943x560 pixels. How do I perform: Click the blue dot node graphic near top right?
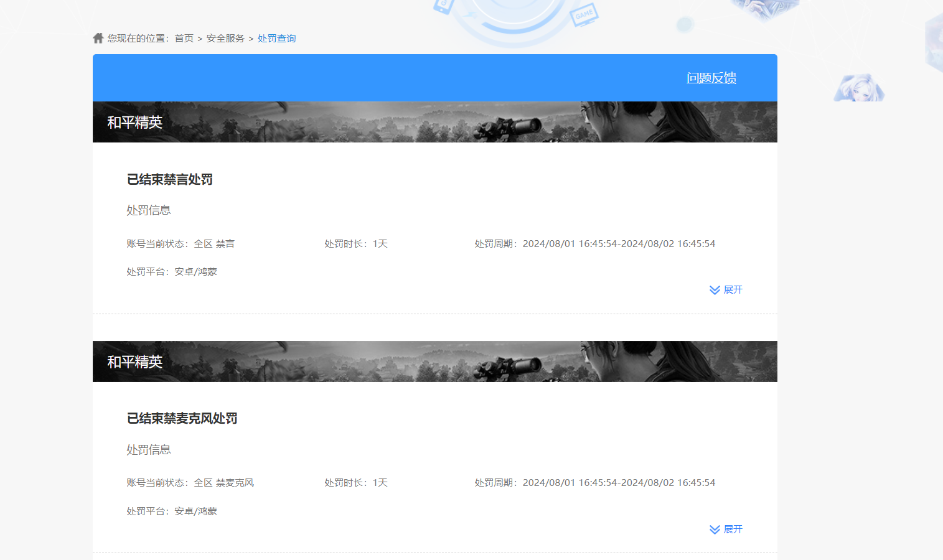(685, 25)
